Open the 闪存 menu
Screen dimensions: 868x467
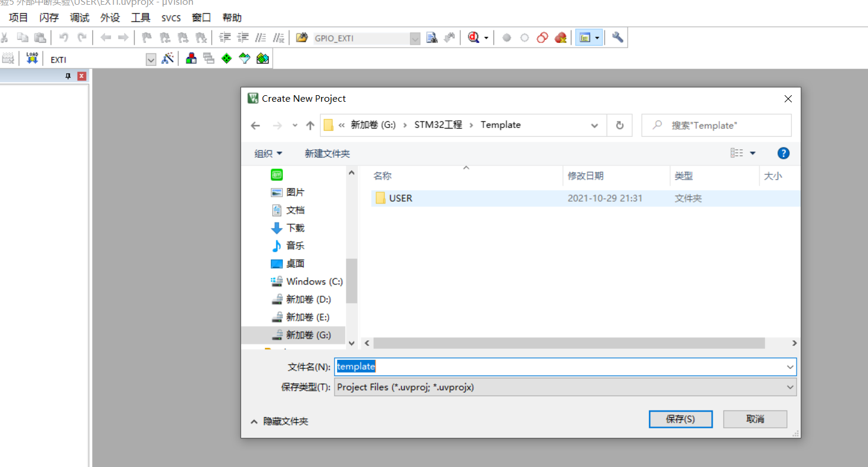pyautogui.click(x=49, y=17)
